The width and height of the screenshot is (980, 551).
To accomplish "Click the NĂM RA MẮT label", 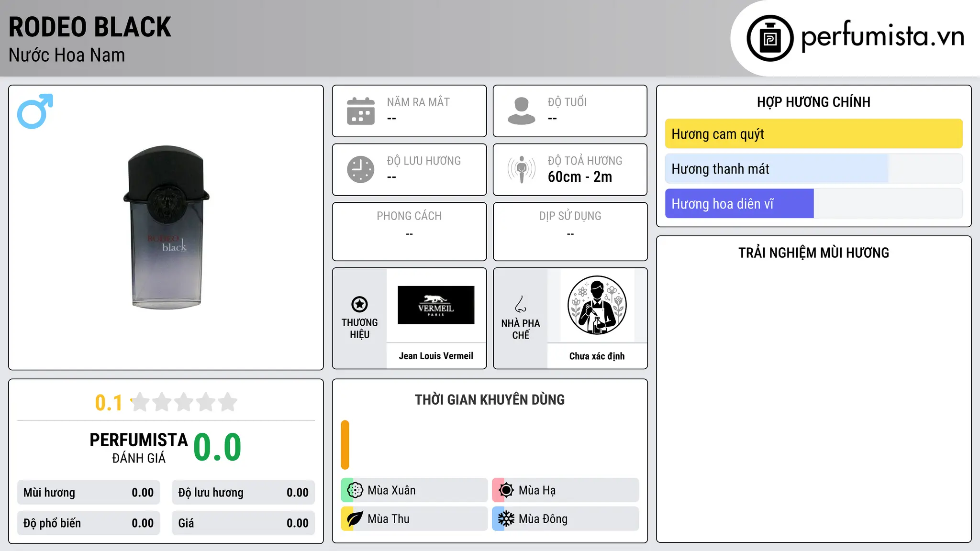I will tap(418, 102).
